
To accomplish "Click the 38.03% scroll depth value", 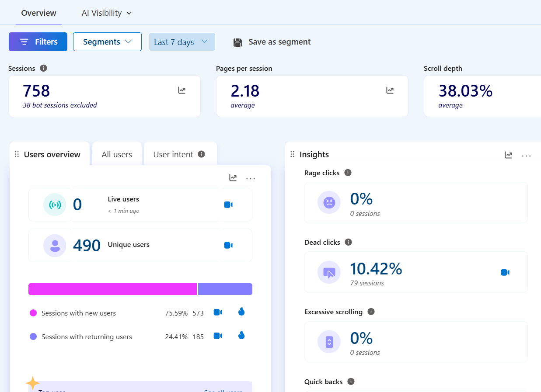I will coord(466,91).
